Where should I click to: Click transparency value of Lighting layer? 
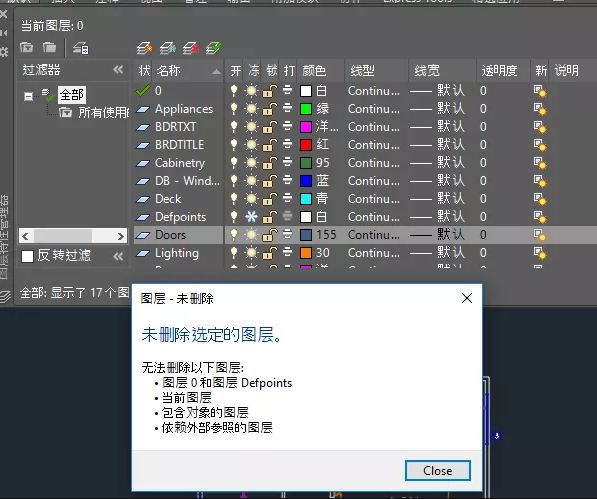tap(483, 253)
